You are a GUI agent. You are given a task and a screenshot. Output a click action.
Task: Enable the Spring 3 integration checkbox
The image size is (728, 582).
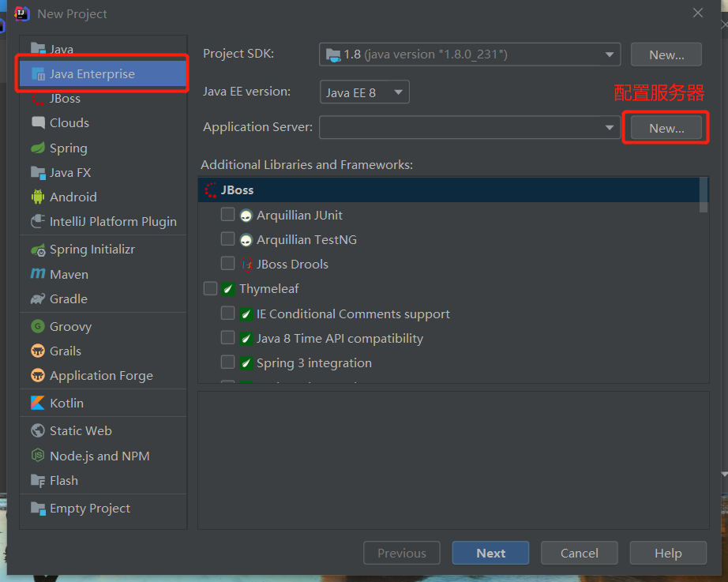pyautogui.click(x=227, y=362)
